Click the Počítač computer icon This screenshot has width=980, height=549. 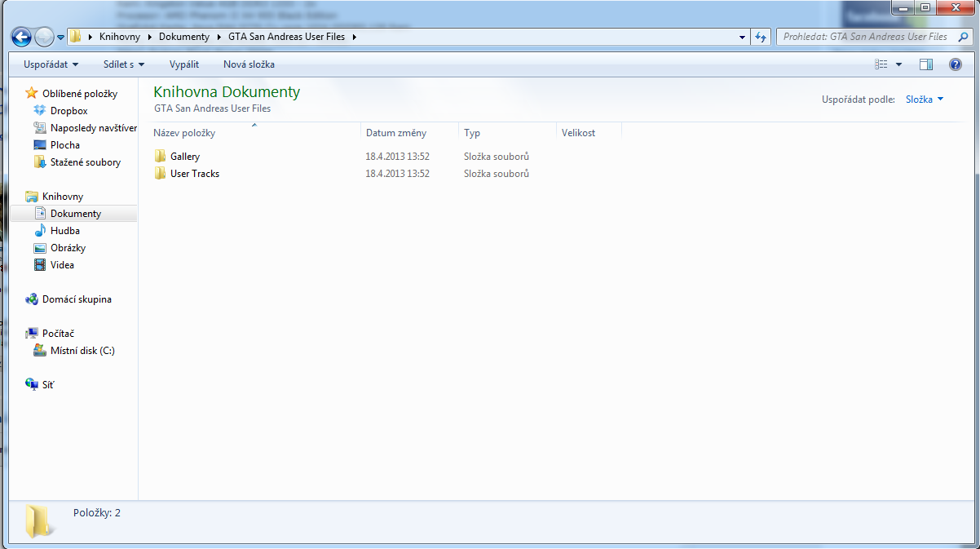32,333
